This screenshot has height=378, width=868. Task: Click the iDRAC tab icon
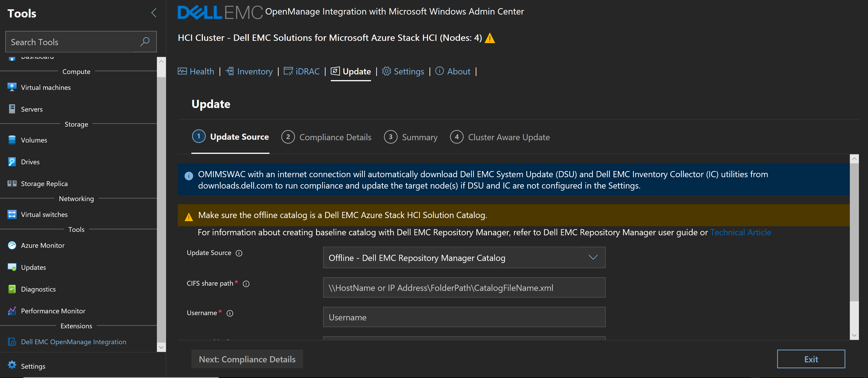point(288,71)
